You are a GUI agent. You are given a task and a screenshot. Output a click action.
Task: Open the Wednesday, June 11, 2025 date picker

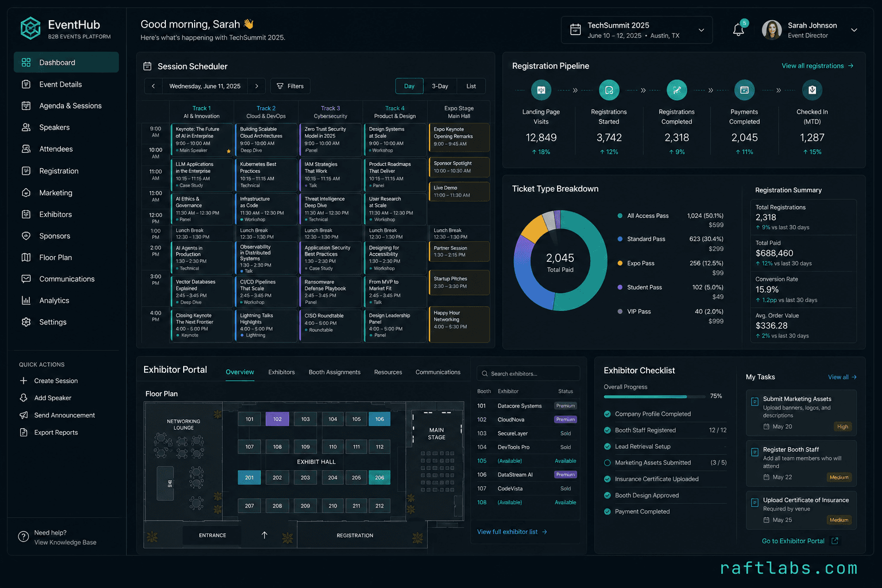(205, 86)
